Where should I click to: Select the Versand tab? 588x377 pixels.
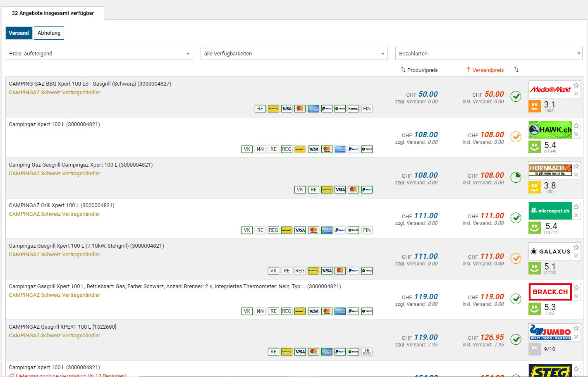coord(19,33)
